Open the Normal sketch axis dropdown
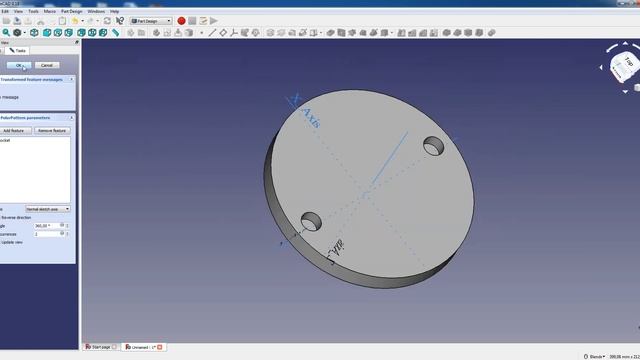This screenshot has height=360, width=640. coord(48,209)
